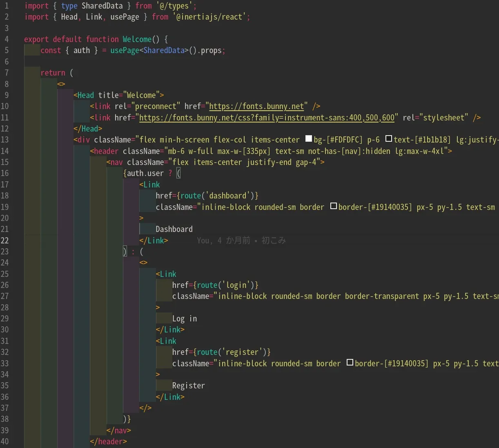The width and height of the screenshot is (499, 448).
Task: Place cursor on the usePage call on line 5
Action: tap(125, 50)
